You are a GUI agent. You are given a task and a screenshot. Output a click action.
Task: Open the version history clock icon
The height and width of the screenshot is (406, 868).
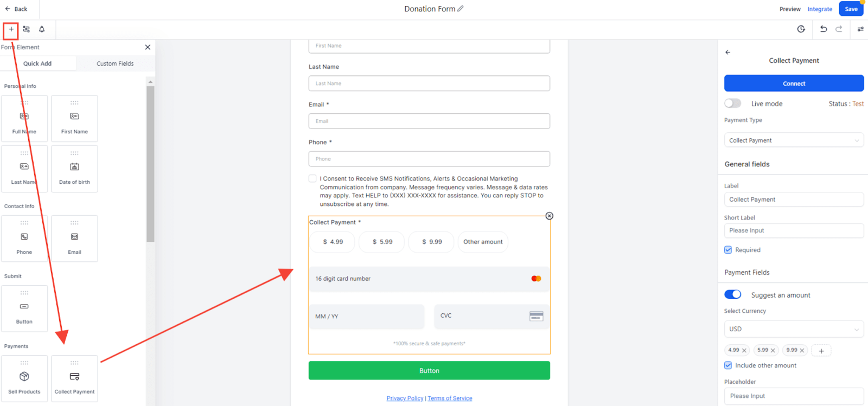click(x=801, y=29)
